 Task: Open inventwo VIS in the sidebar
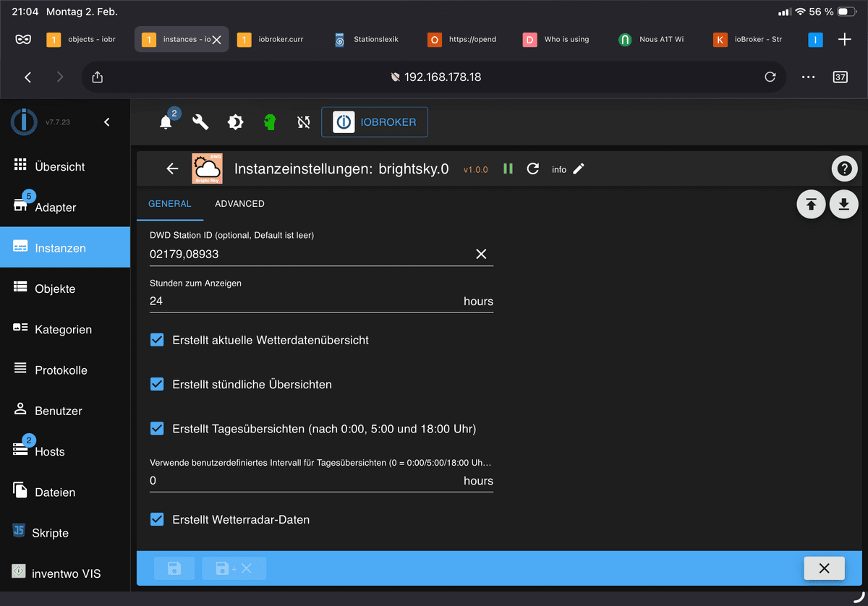click(65, 573)
